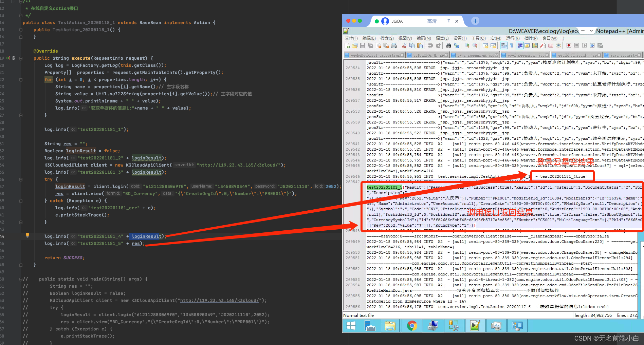The image size is (644, 345).
Task: Collapse the execute method fold marker
Action: click(21, 58)
